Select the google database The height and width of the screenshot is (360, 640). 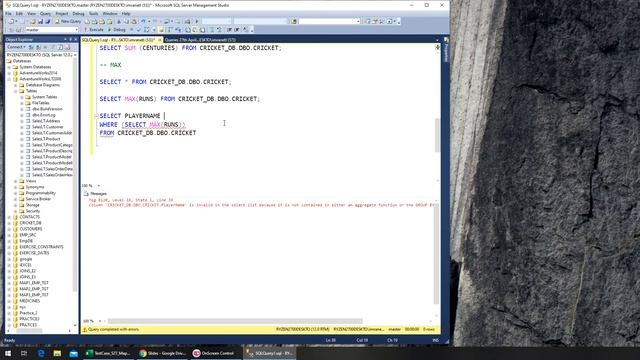tap(25, 259)
